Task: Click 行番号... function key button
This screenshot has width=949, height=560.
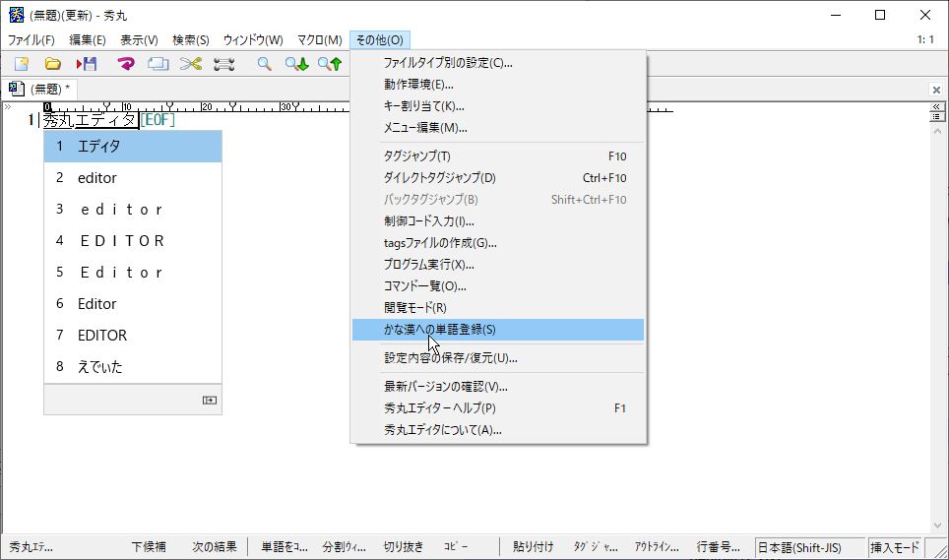Action: 719,546
